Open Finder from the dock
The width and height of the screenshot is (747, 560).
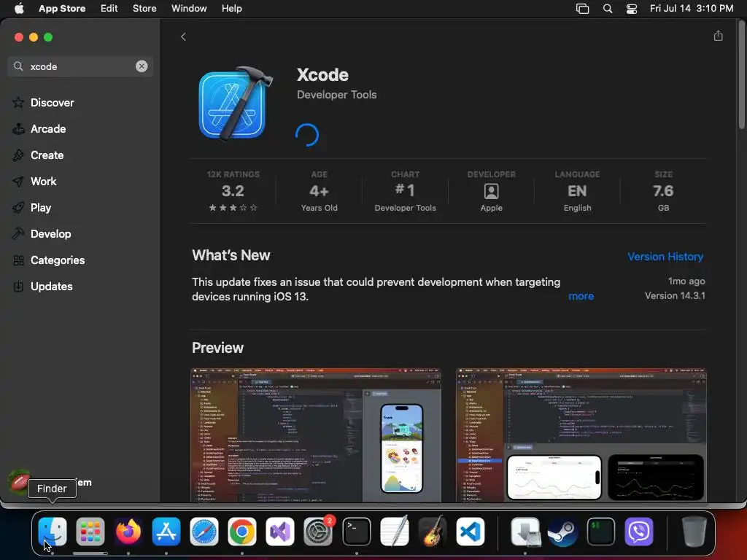(x=52, y=532)
